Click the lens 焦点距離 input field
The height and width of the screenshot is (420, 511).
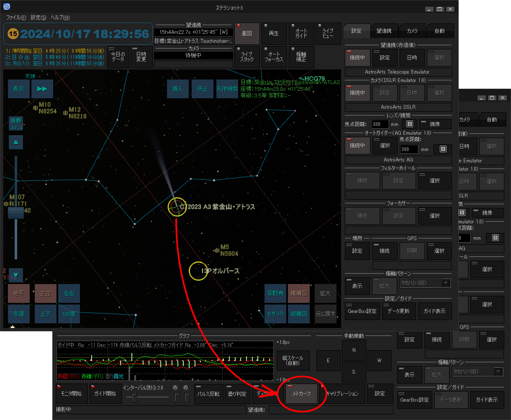tap(380, 124)
